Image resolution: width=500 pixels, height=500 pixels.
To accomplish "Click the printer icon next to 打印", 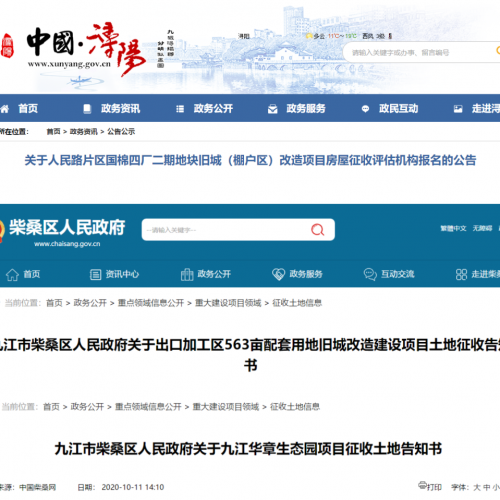I will click(423, 485).
